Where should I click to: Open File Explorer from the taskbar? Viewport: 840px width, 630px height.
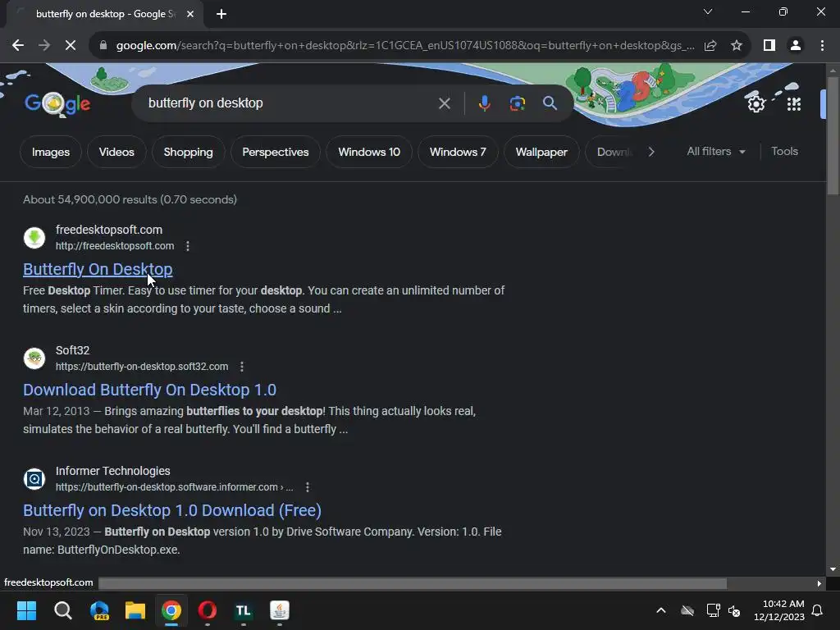[135, 610]
